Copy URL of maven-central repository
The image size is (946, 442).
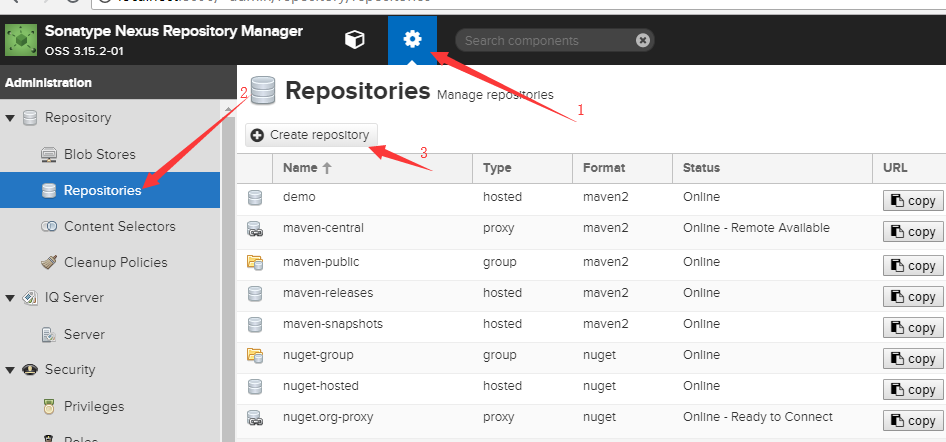(x=913, y=232)
